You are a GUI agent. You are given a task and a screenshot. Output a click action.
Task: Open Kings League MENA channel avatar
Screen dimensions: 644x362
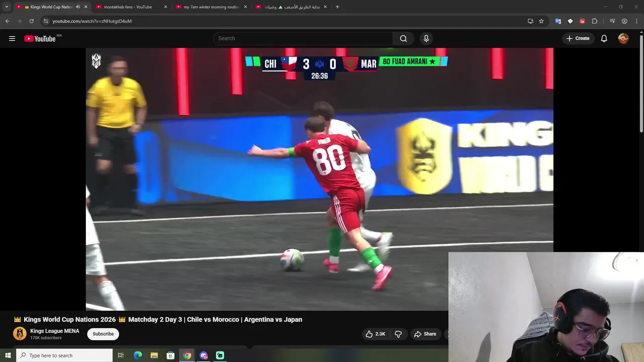click(20, 334)
